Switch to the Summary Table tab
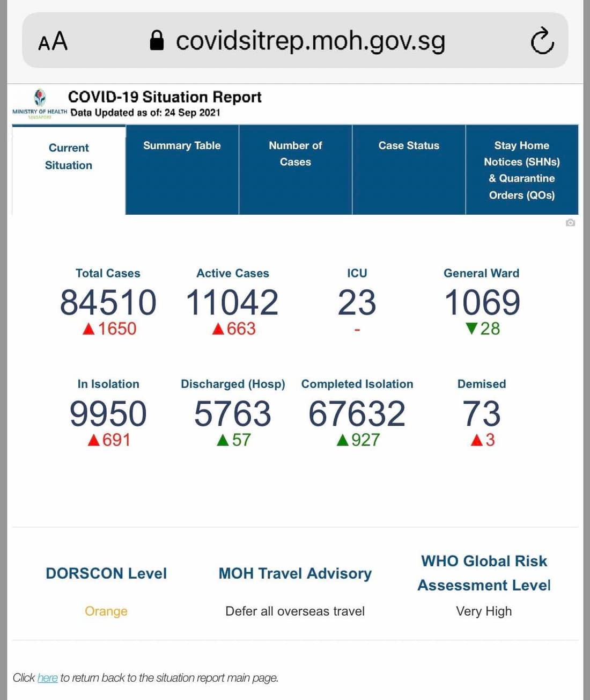Viewport: 590px width, 700px height. click(182, 170)
